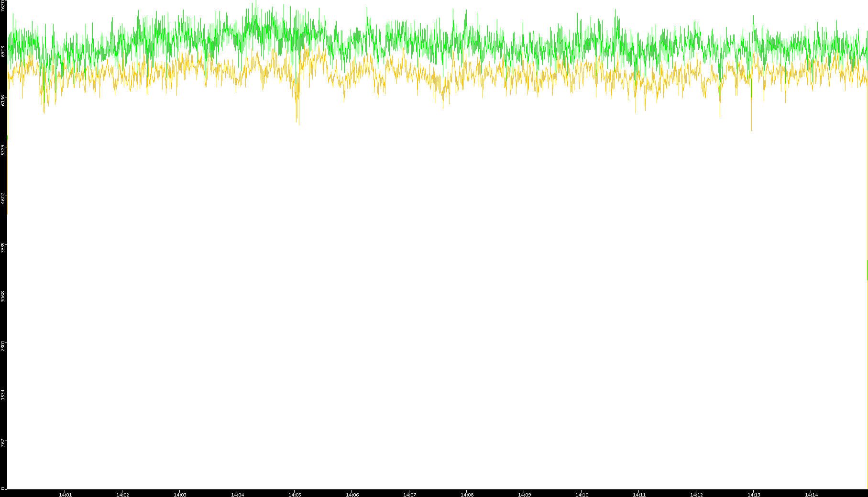This screenshot has width=868, height=497.
Task: Click the 14:03 time marker
Action: point(180,495)
